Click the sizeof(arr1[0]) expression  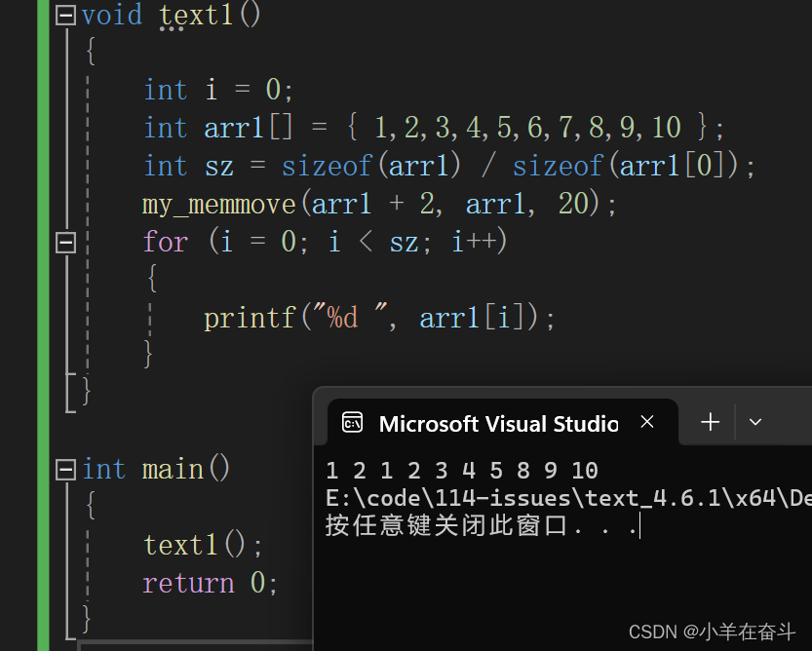coord(626,166)
